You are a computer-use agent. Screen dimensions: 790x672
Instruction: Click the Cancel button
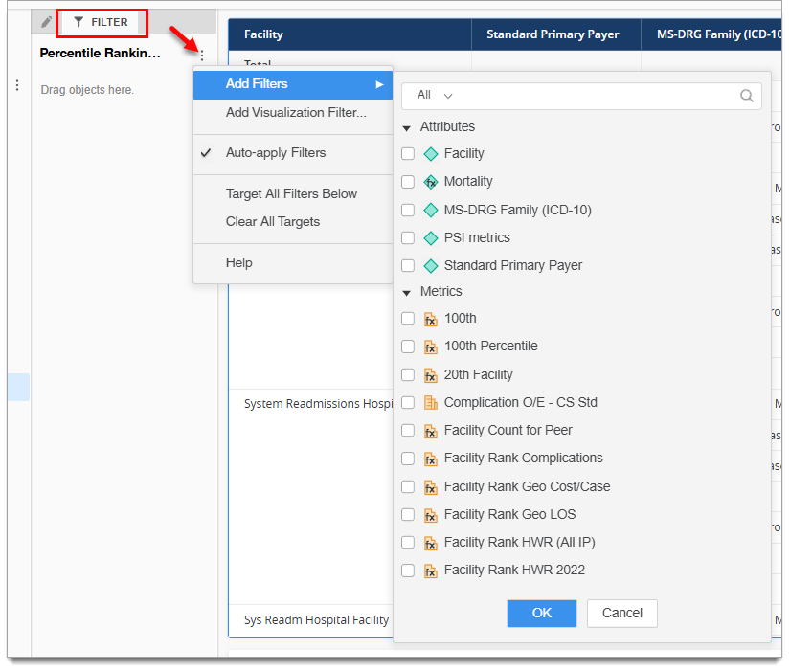tap(622, 613)
